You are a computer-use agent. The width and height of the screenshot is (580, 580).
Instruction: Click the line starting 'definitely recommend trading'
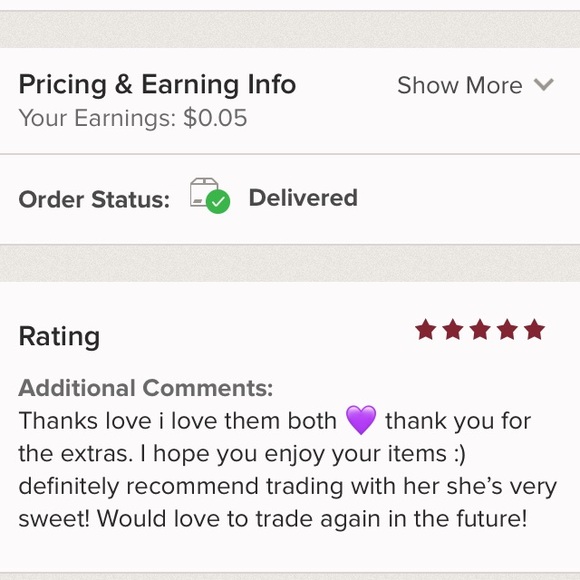(x=287, y=486)
